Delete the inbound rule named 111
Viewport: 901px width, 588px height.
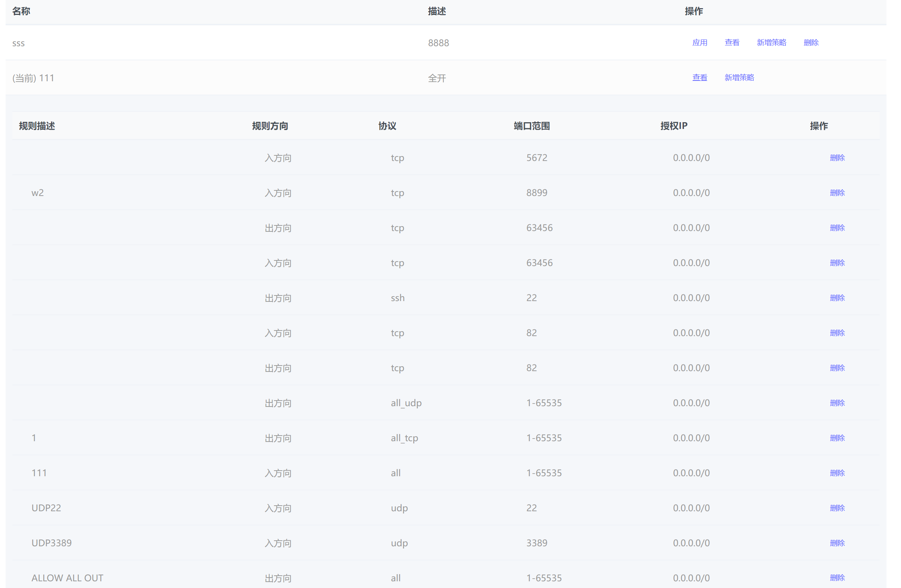click(x=837, y=472)
